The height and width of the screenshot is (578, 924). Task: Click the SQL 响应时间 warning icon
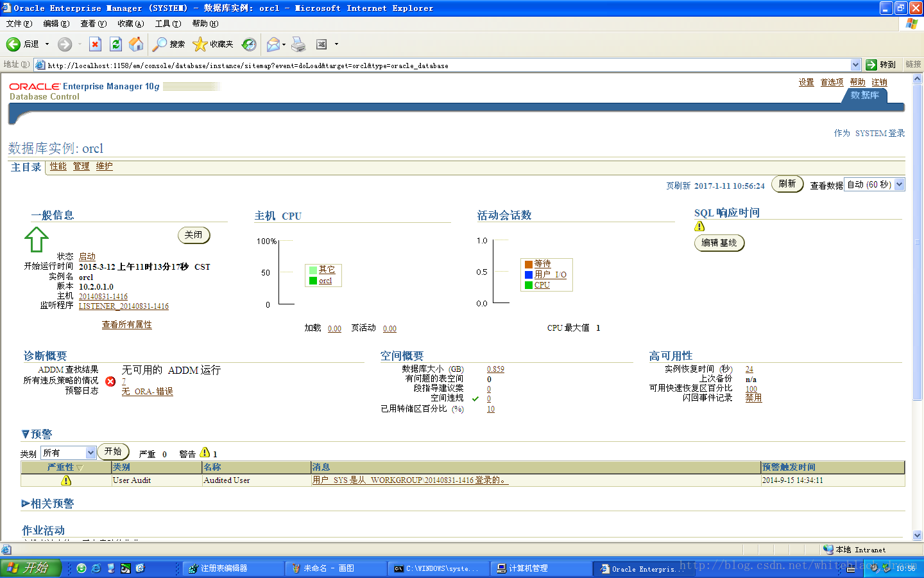click(x=699, y=226)
